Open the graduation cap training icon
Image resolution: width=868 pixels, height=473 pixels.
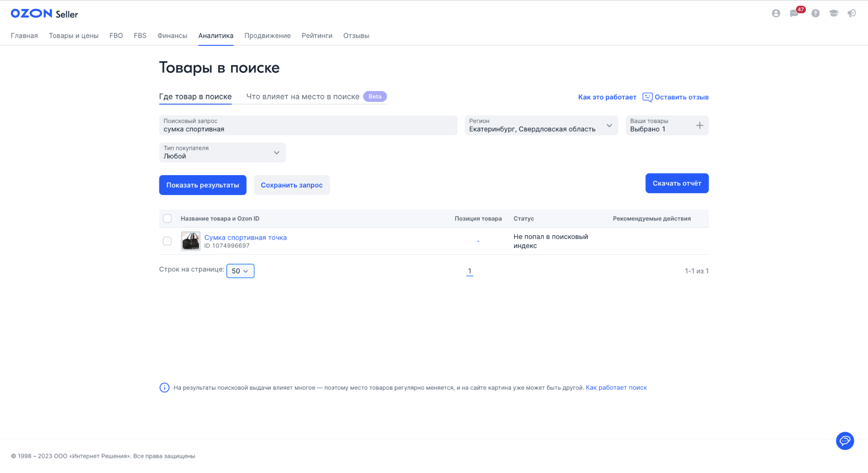[x=834, y=14]
